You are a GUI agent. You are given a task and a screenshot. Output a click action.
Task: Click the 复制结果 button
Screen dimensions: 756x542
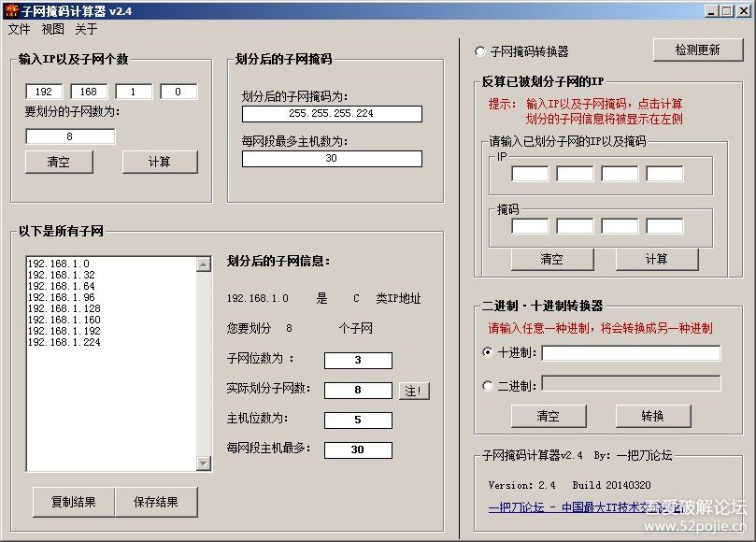tap(73, 502)
